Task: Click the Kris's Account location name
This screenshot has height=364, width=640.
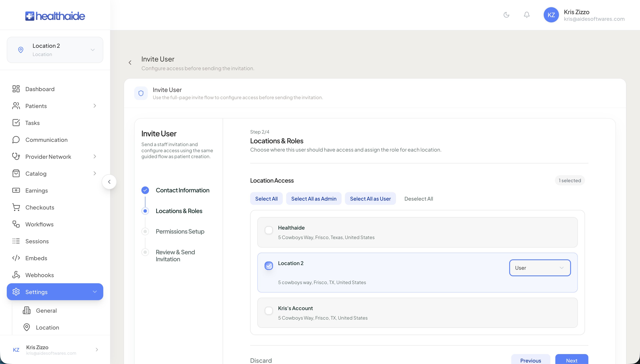Action: [x=295, y=308]
